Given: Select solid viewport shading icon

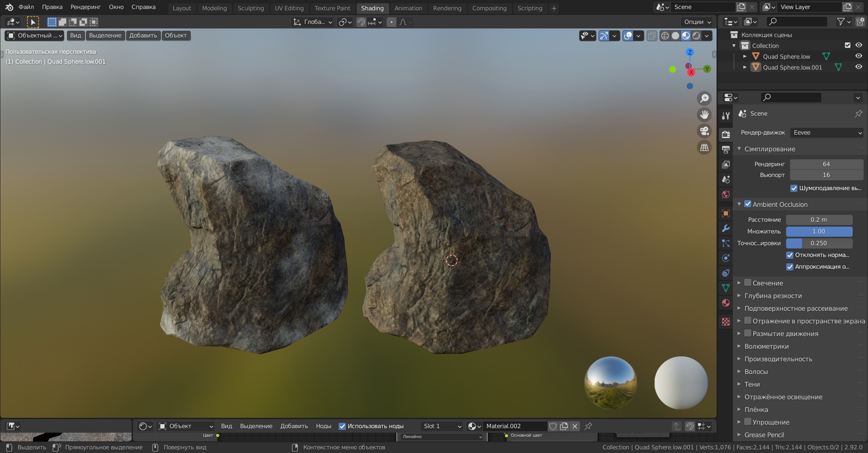Looking at the screenshot, I should click(x=675, y=36).
